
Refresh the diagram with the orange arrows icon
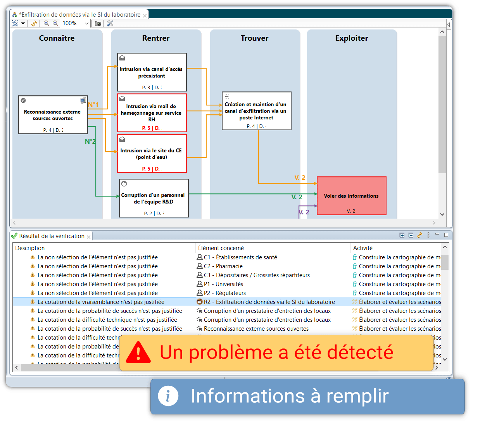(x=34, y=23)
